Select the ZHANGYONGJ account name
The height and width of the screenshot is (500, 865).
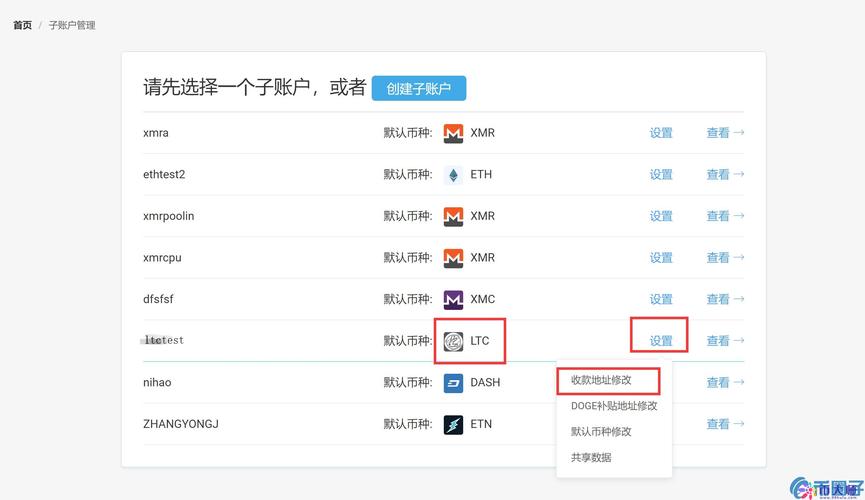[181, 424]
